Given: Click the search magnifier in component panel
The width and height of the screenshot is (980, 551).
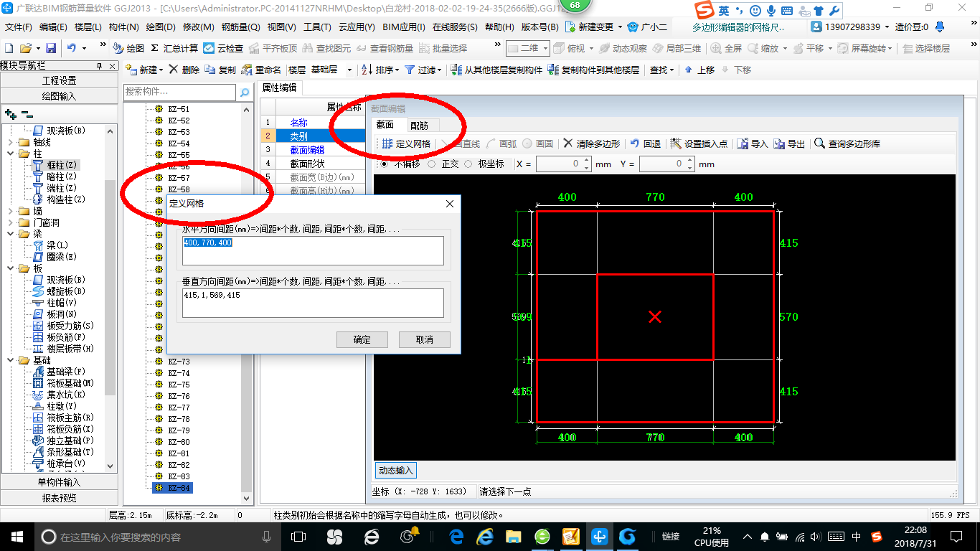Looking at the screenshot, I should pos(245,92).
